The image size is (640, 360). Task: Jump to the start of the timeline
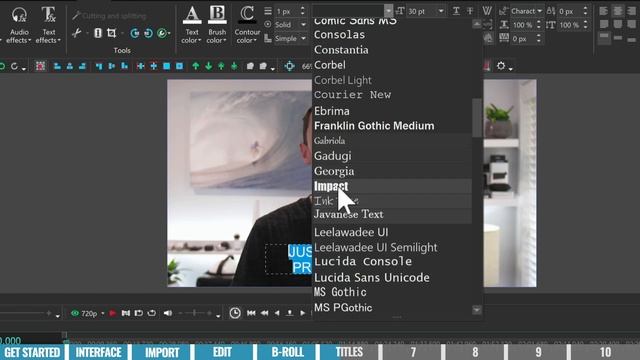[x=251, y=313]
